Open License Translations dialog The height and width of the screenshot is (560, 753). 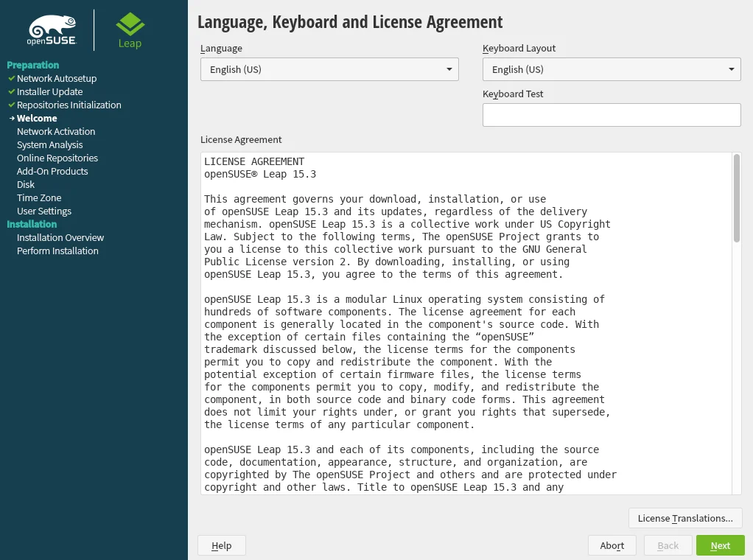tap(685, 518)
